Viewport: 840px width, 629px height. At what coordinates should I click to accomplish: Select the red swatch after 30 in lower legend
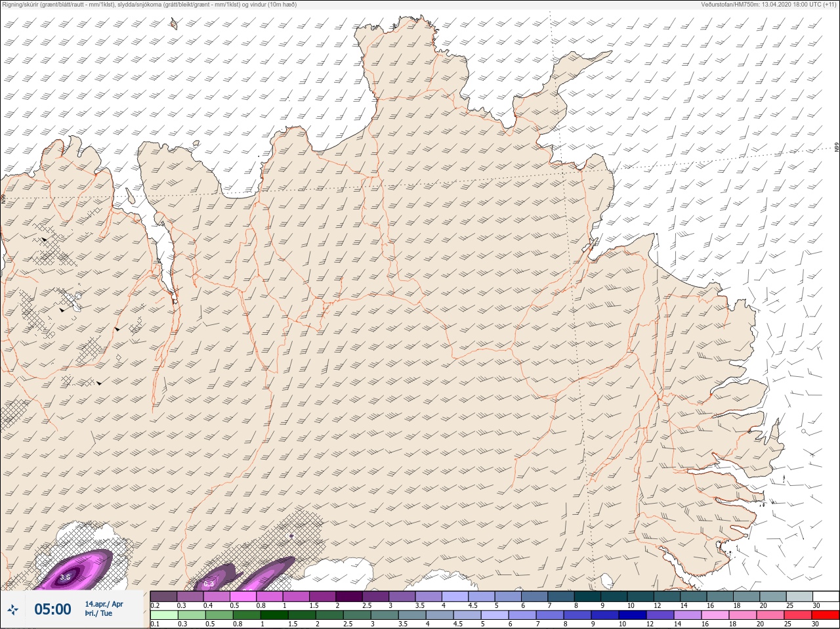click(x=826, y=615)
